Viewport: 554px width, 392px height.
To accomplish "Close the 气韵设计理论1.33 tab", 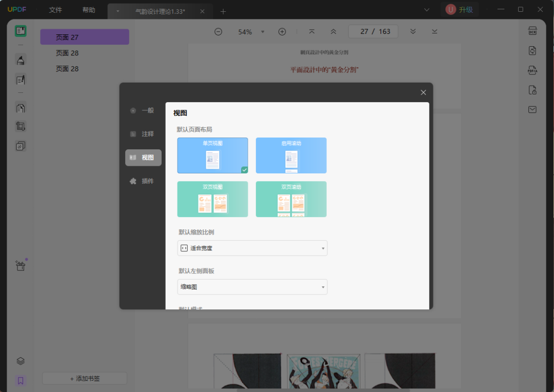I will click(202, 11).
